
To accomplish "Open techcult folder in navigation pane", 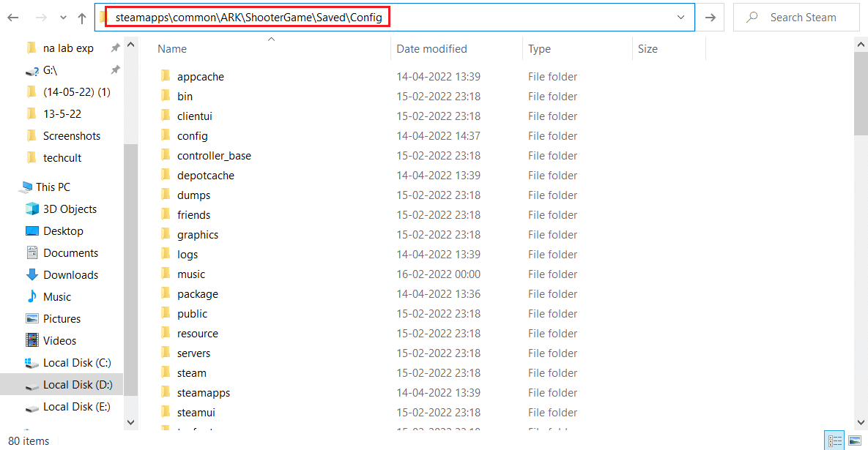I will point(62,158).
